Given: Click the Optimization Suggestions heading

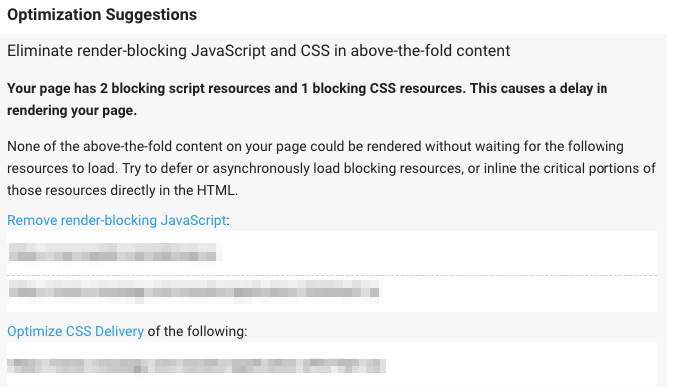Looking at the screenshot, I should tap(102, 15).
